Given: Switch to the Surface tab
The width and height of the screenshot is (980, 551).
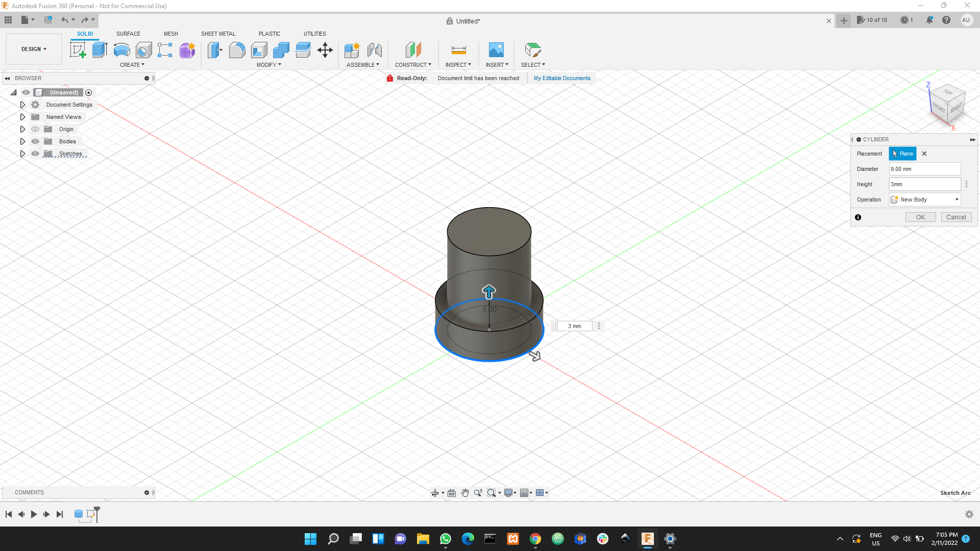Looking at the screenshot, I should coord(128,34).
